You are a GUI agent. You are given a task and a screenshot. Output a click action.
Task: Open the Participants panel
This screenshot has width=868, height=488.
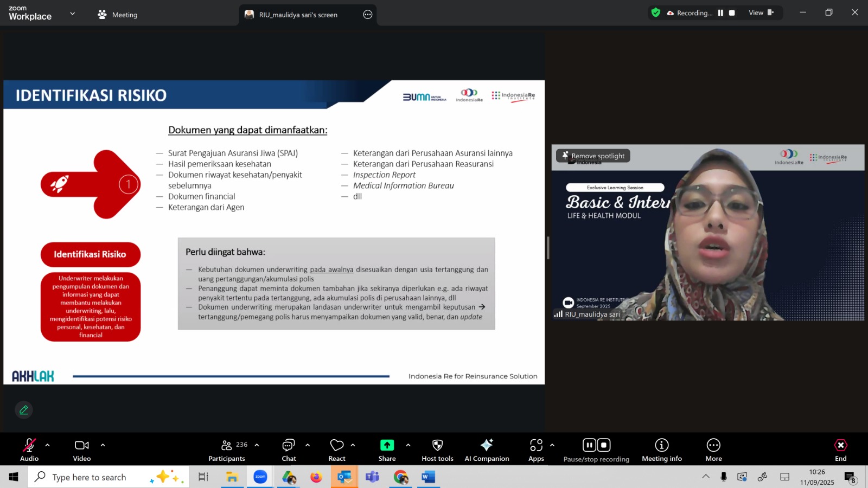point(227,450)
